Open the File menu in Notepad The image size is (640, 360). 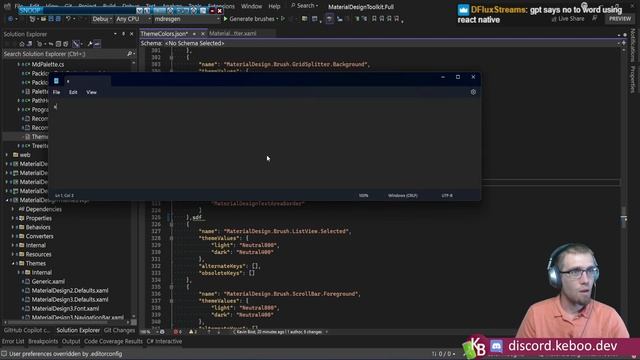56,92
